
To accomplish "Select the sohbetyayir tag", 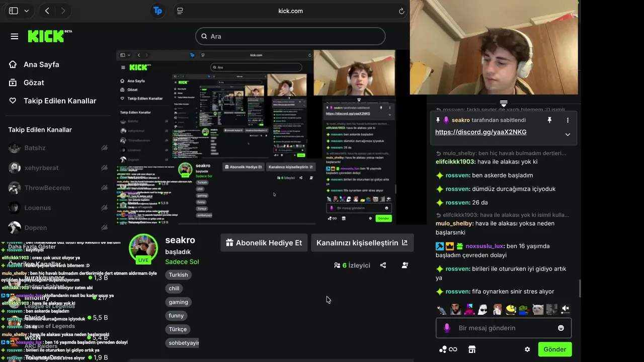I will coord(182,343).
